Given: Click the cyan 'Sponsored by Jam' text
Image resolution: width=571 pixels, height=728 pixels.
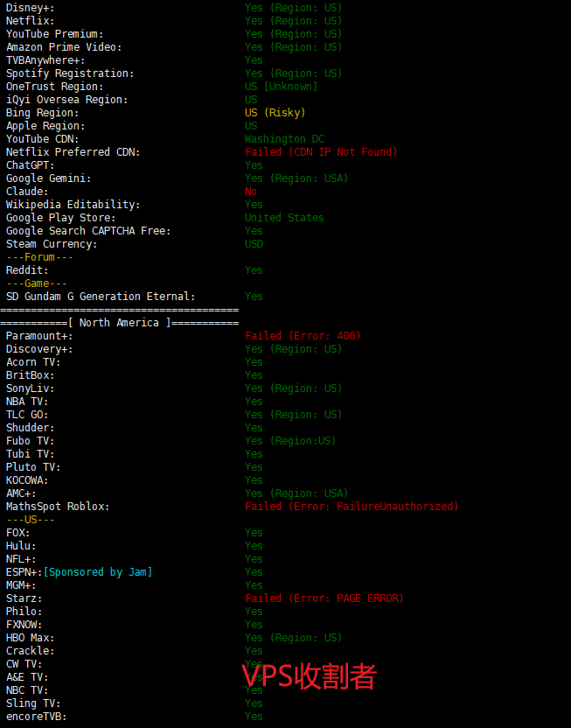Looking at the screenshot, I should point(98,572).
